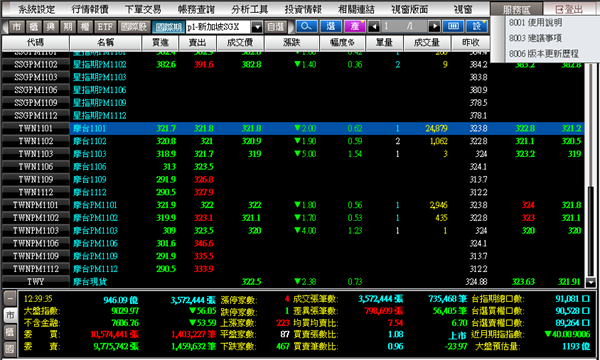Open the 視窗版面 menu
Image resolution: width=600 pixels, height=360 pixels.
click(409, 9)
